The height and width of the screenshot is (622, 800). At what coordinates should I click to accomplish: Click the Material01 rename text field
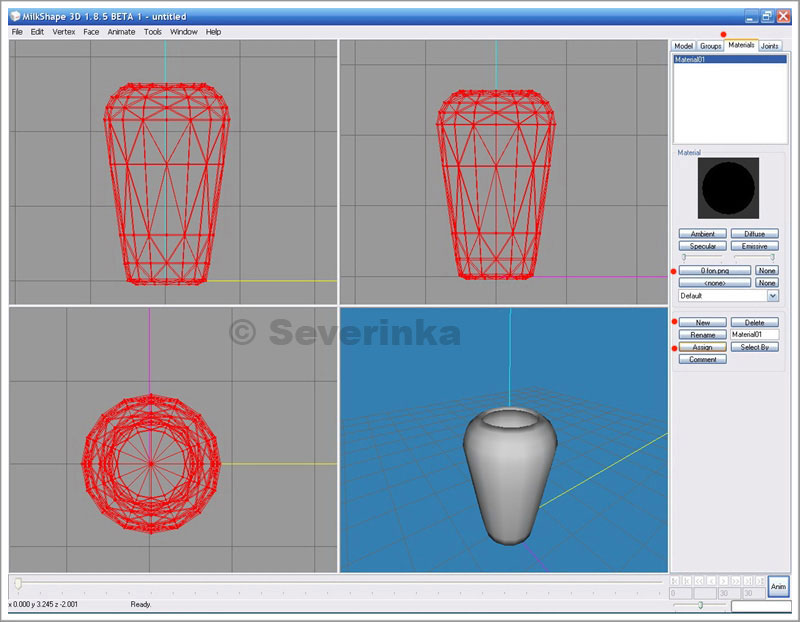pyautogui.click(x=754, y=335)
